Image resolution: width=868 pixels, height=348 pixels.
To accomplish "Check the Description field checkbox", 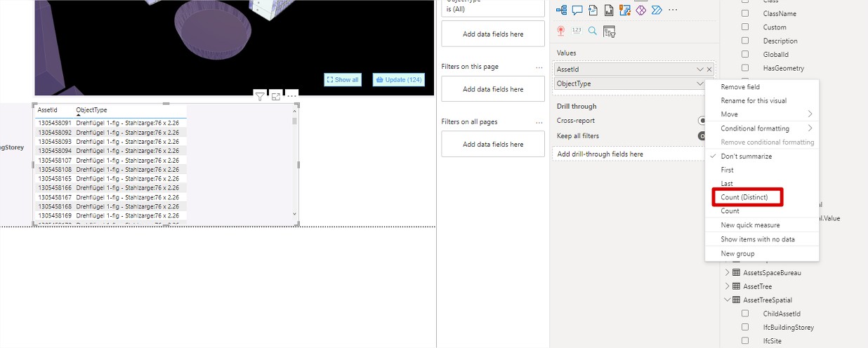I will tap(746, 41).
